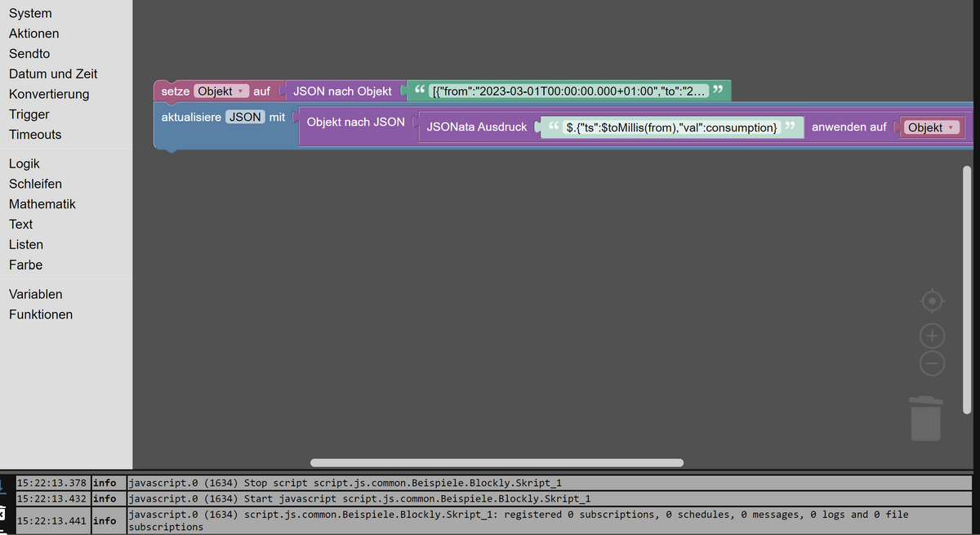Open the Schleifen block category
980x535 pixels.
click(35, 184)
